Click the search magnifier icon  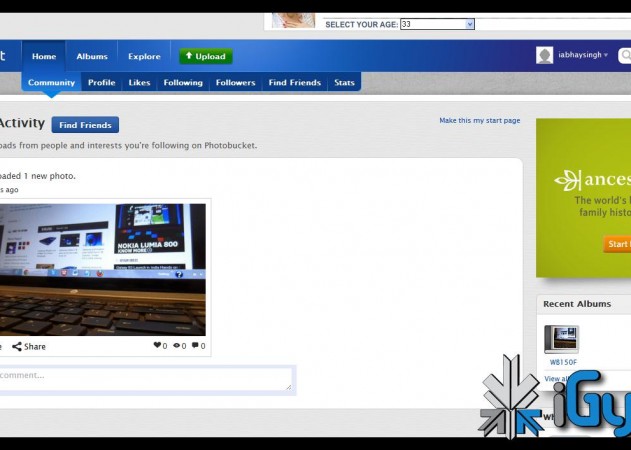(x=625, y=56)
